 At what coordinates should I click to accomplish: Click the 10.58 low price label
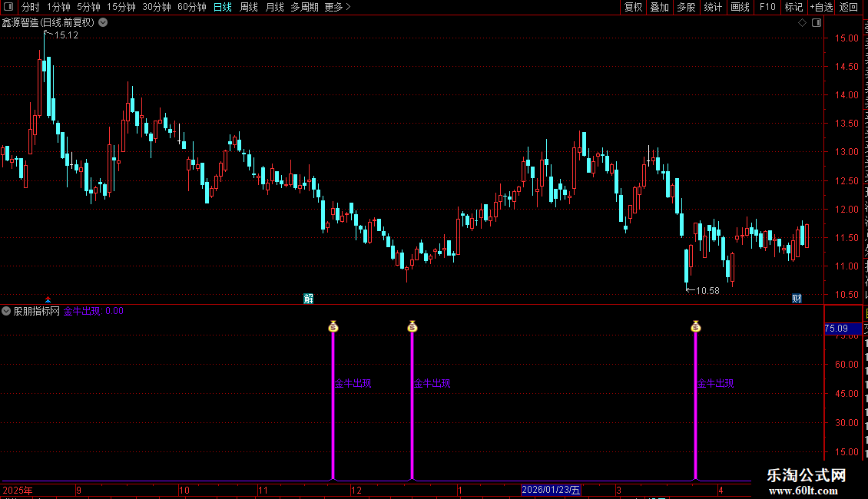point(707,291)
